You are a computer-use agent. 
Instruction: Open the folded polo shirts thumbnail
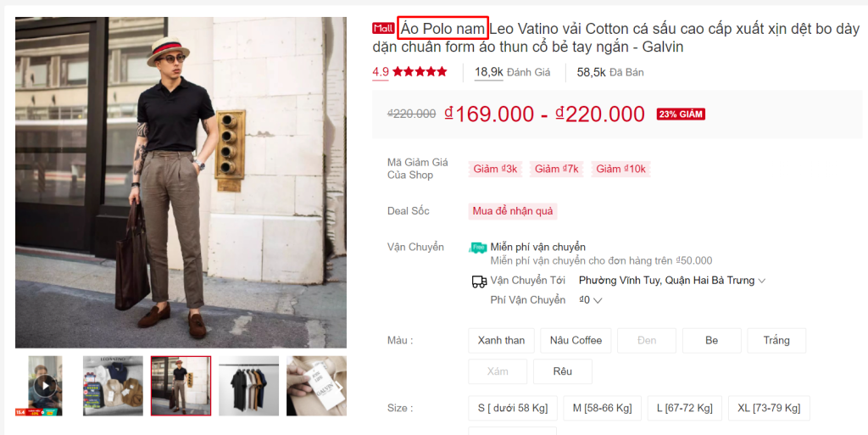113,386
